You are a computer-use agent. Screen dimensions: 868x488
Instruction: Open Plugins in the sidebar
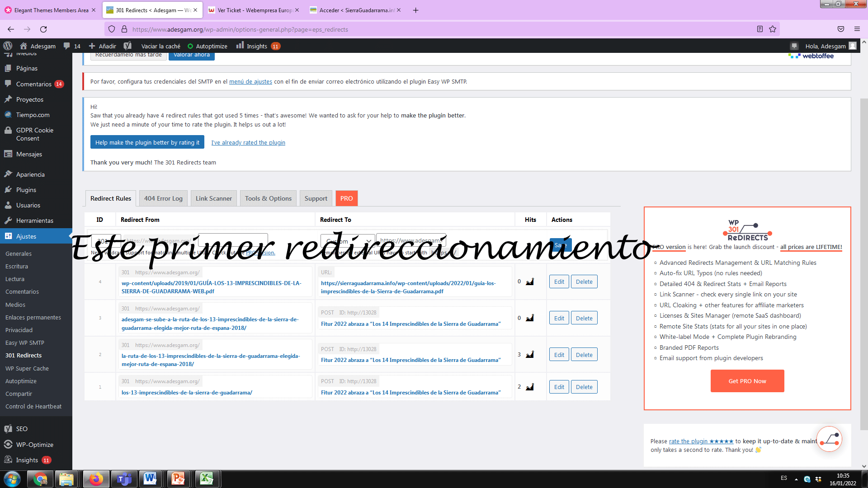[26, 190]
